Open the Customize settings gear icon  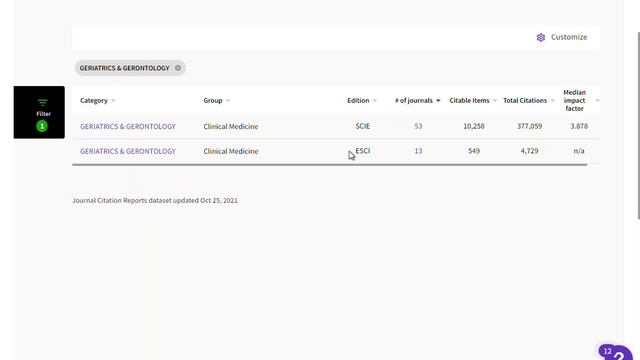click(x=541, y=38)
